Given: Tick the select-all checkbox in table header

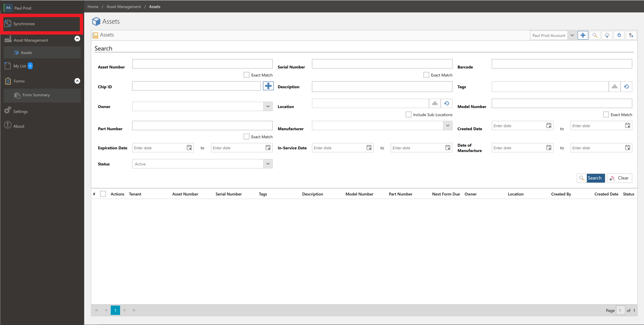Looking at the screenshot, I should pos(103,194).
